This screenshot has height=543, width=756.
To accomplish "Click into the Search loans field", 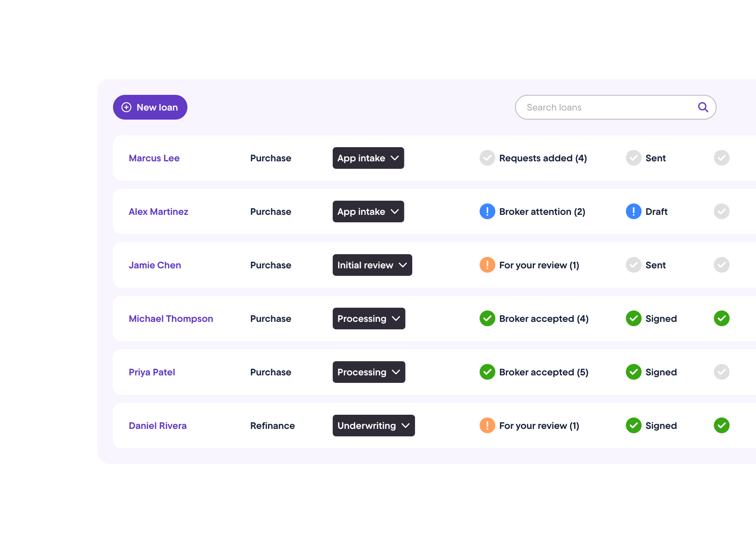I will click(x=606, y=107).
